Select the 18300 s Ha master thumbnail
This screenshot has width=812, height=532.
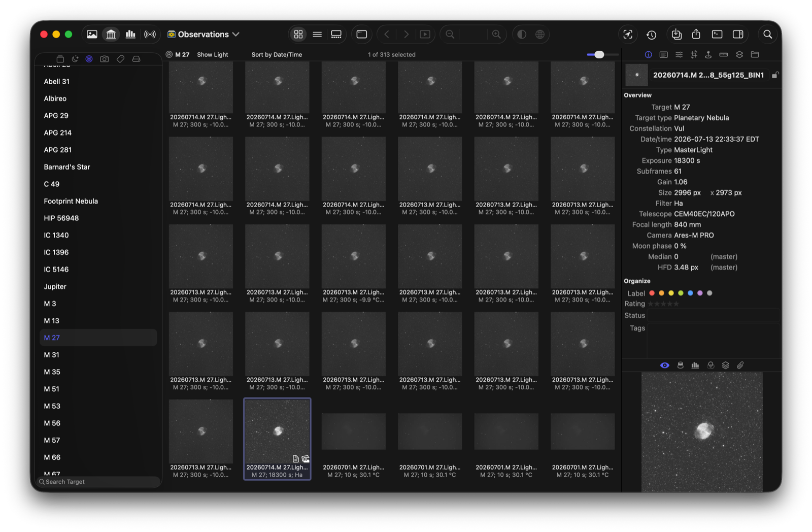(x=278, y=439)
